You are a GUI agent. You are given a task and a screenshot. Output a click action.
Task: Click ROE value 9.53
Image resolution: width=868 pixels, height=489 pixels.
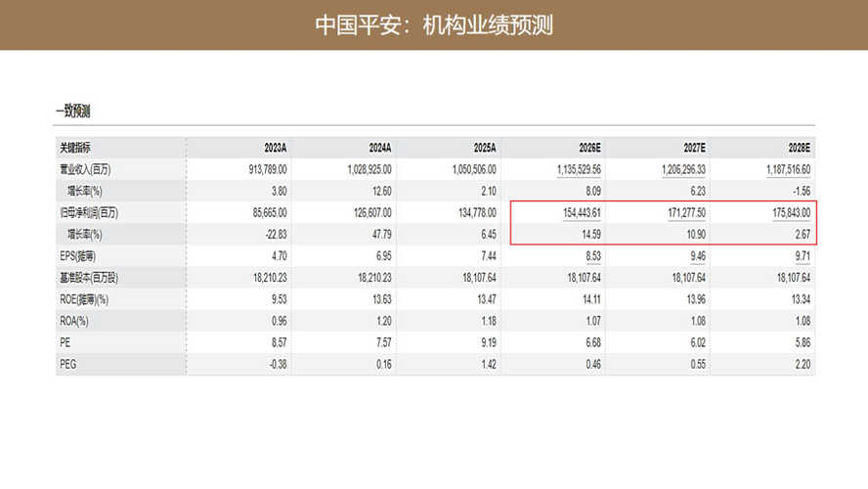[x=279, y=299]
